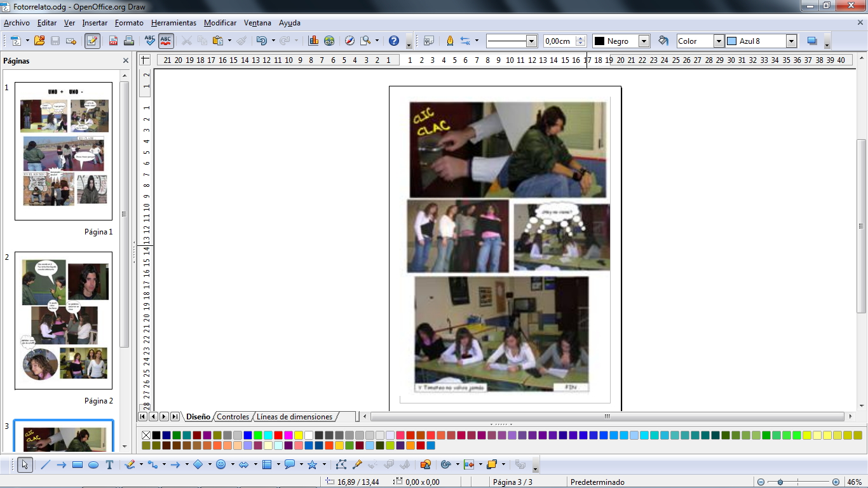Open the Ayuda menu
This screenshot has width=868, height=488.
290,23
